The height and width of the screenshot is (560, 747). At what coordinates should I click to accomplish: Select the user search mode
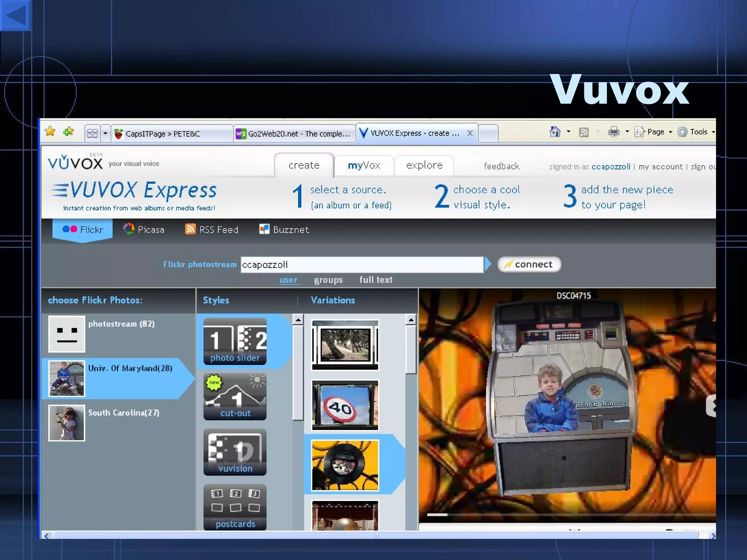tap(289, 280)
